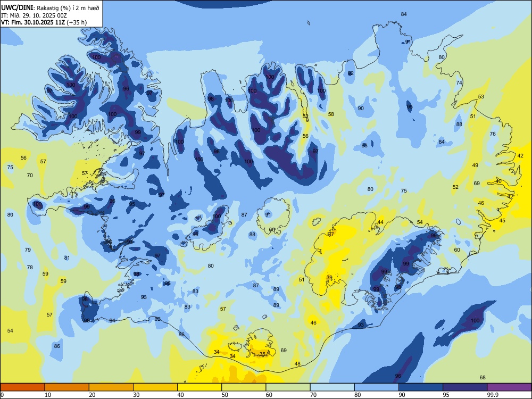Click the pale blue 70–80 legend swatch

(332, 387)
